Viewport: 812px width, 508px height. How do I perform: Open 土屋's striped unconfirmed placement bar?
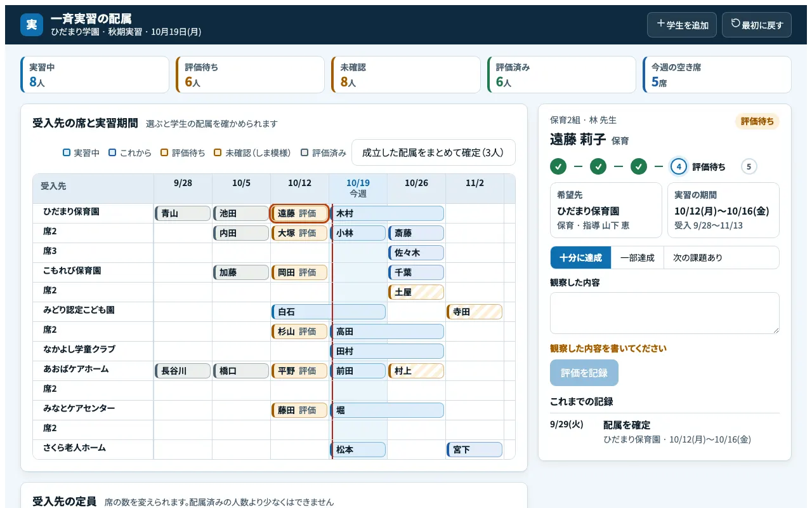point(416,292)
